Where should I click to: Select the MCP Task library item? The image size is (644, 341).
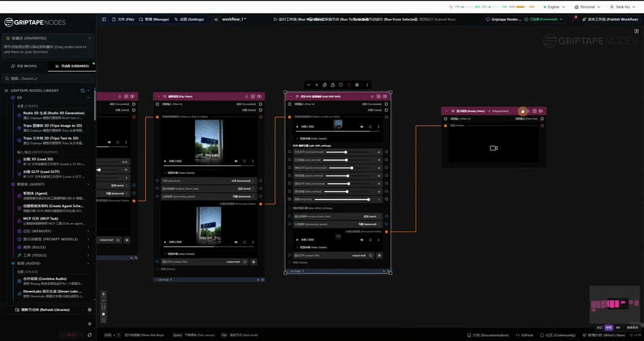click(x=51, y=221)
